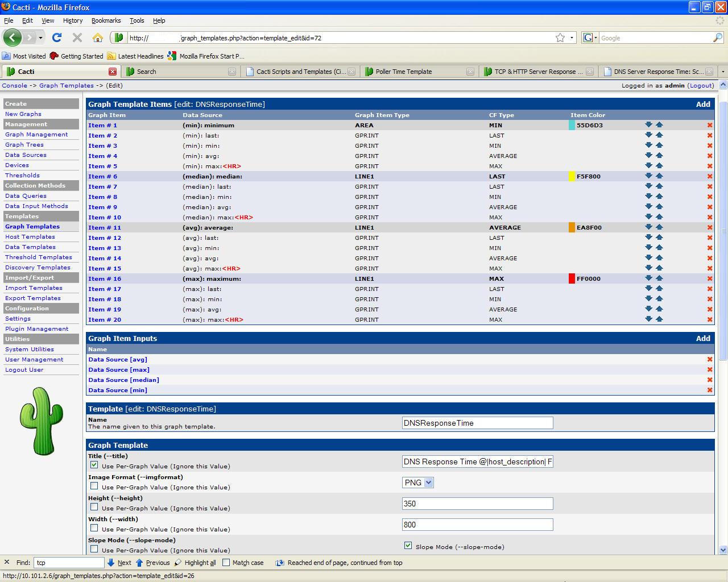Go to the browser Home page
Image resolution: width=728 pixels, height=582 pixels.
pyautogui.click(x=98, y=38)
